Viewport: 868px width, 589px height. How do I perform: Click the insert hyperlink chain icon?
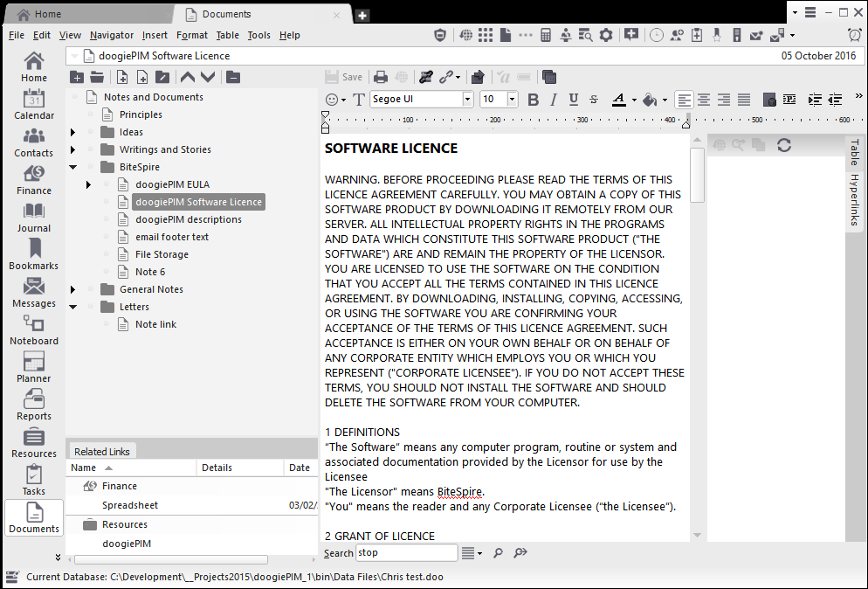pyautogui.click(x=446, y=77)
